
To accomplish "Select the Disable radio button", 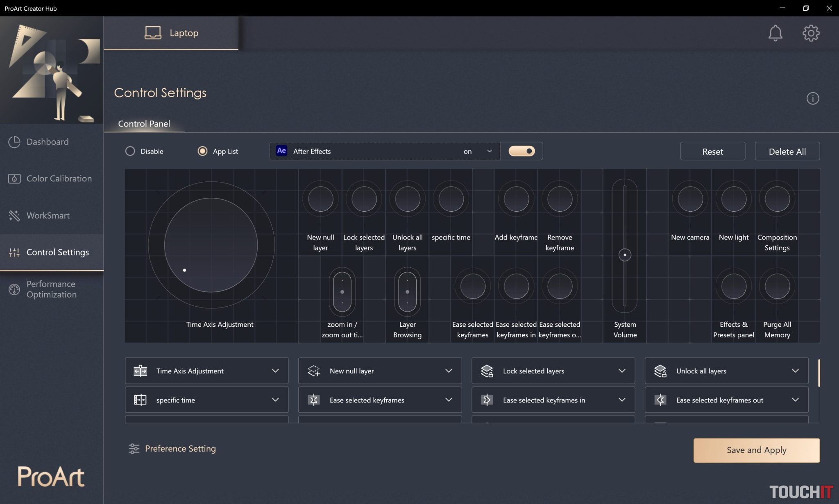I will tap(130, 151).
